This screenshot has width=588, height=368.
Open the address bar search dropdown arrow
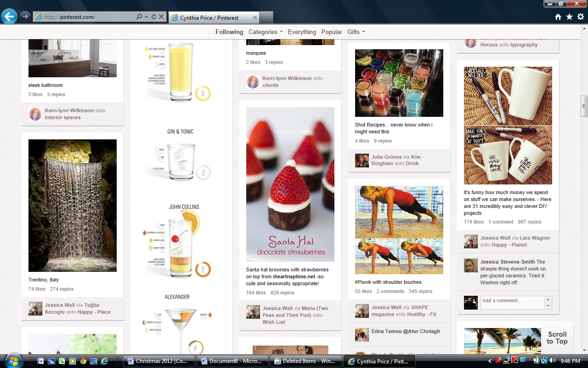(146, 17)
